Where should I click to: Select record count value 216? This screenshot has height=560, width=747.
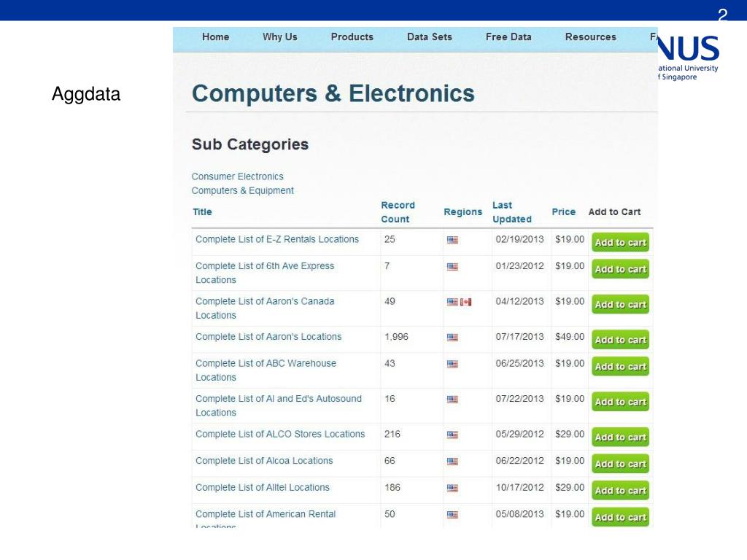tap(392, 434)
